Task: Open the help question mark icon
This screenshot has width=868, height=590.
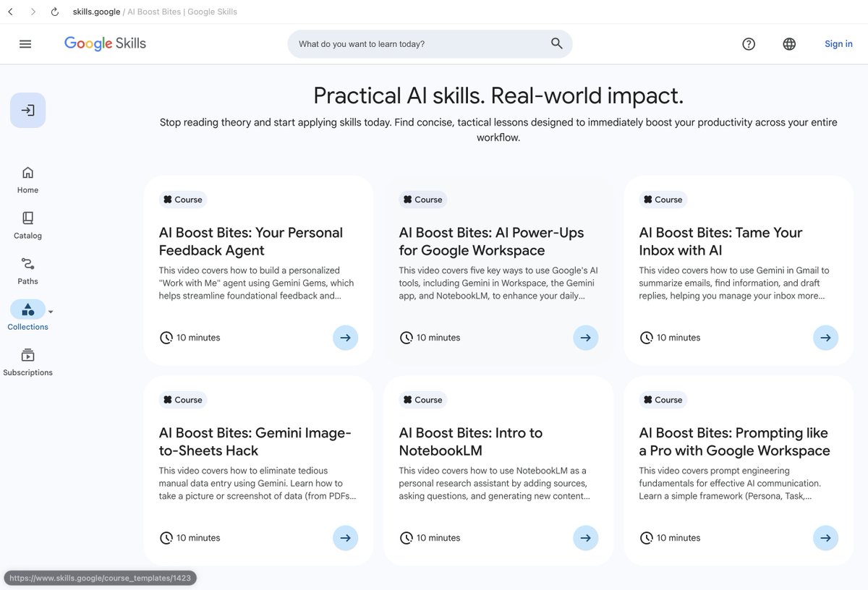Action: coord(749,44)
